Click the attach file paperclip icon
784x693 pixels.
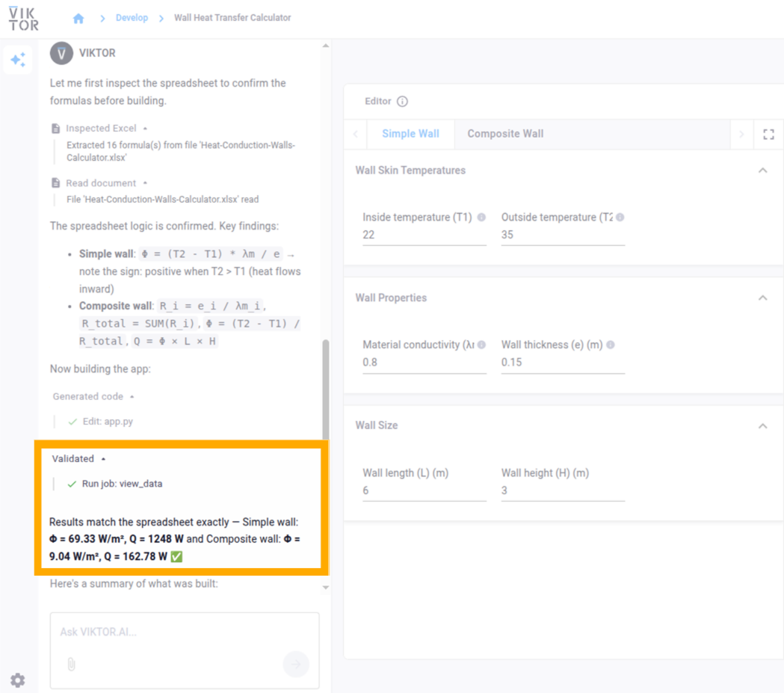tap(72, 664)
